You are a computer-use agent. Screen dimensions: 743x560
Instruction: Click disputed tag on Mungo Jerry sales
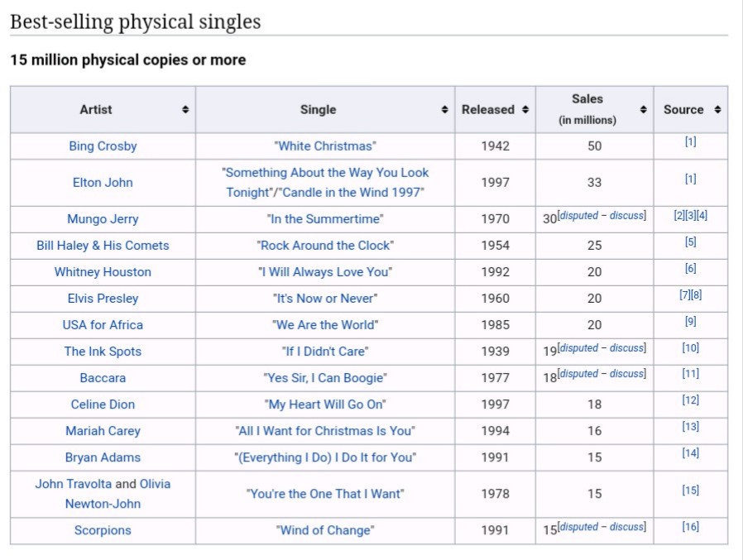pos(579,216)
